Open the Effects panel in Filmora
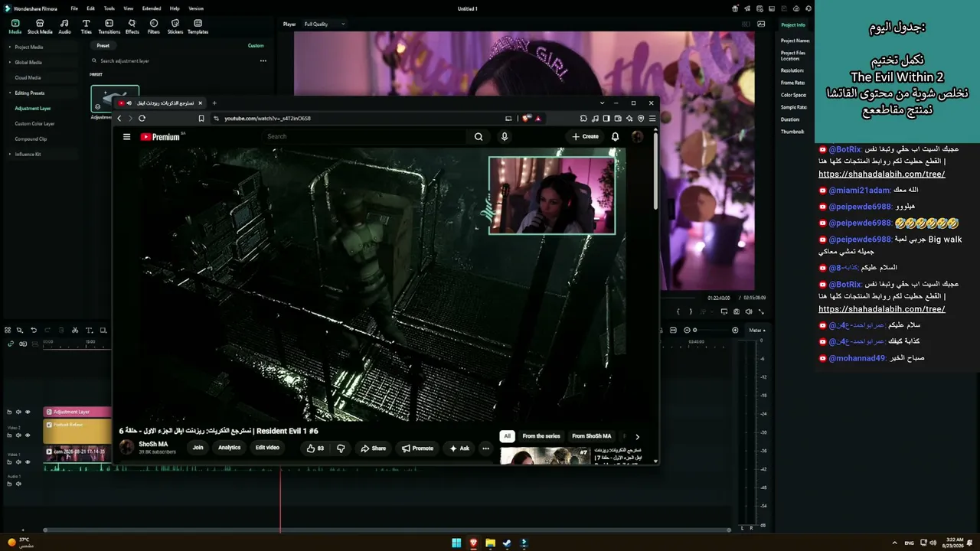This screenshot has width=980, height=551. click(132, 27)
